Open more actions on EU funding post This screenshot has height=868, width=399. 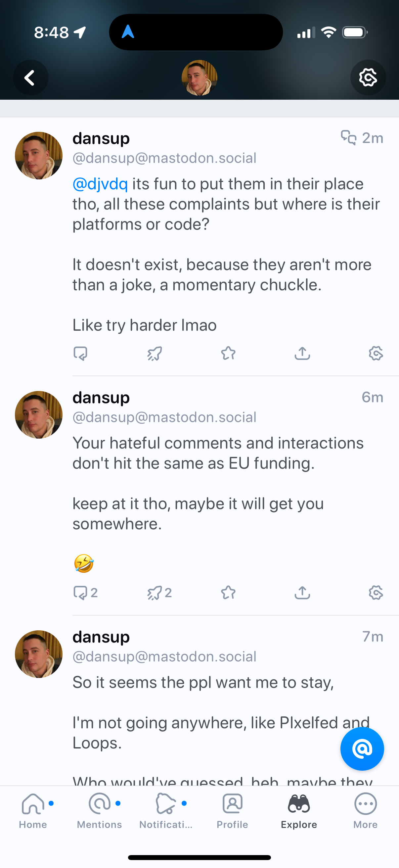tap(376, 593)
